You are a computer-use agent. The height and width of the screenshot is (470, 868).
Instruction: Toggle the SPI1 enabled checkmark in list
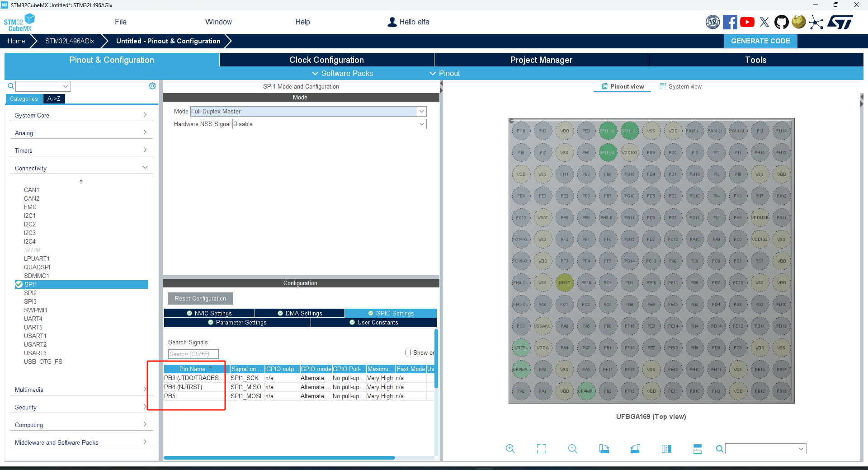(19, 284)
